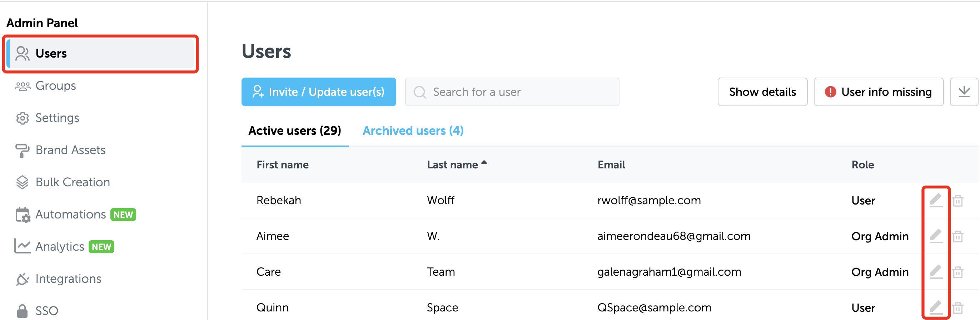
Task: Click the download users icon button
Action: coord(964,92)
